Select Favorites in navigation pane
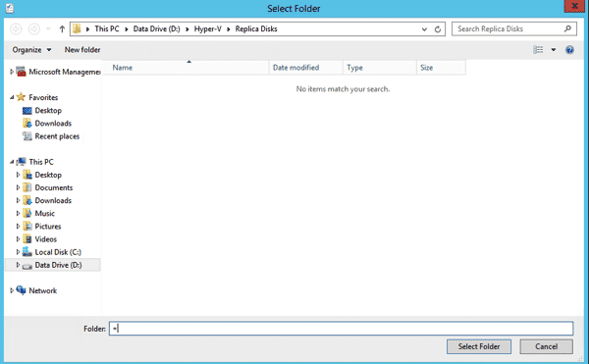The height and width of the screenshot is (364, 589). pyautogui.click(x=43, y=97)
